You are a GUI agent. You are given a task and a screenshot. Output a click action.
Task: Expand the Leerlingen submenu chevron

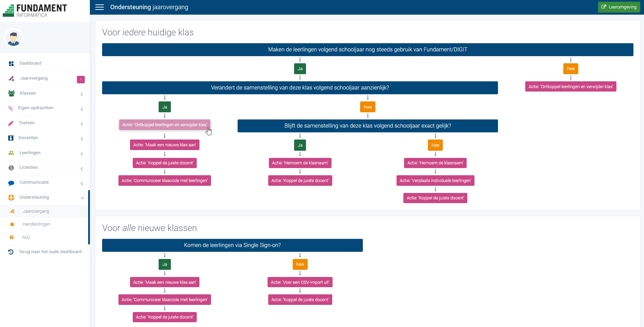click(82, 154)
